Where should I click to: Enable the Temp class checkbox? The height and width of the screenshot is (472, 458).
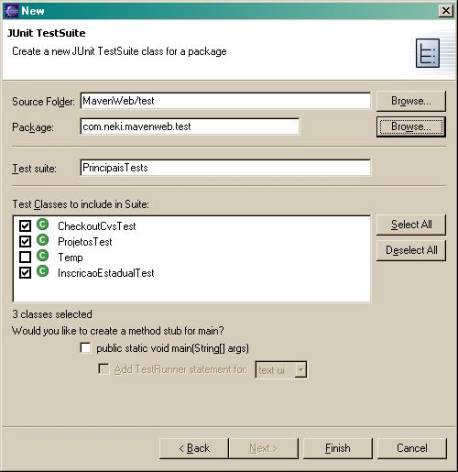[25, 257]
